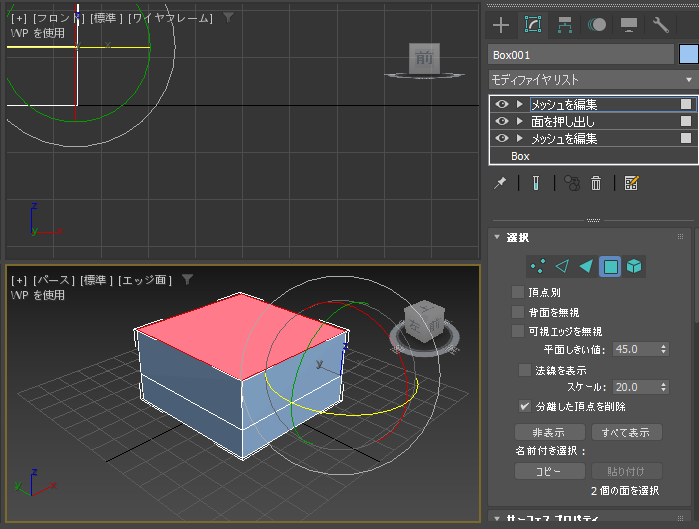Viewport: 699px width, 529px height.
Task: Open perspective [パース] view menu
Action: click(x=53, y=280)
